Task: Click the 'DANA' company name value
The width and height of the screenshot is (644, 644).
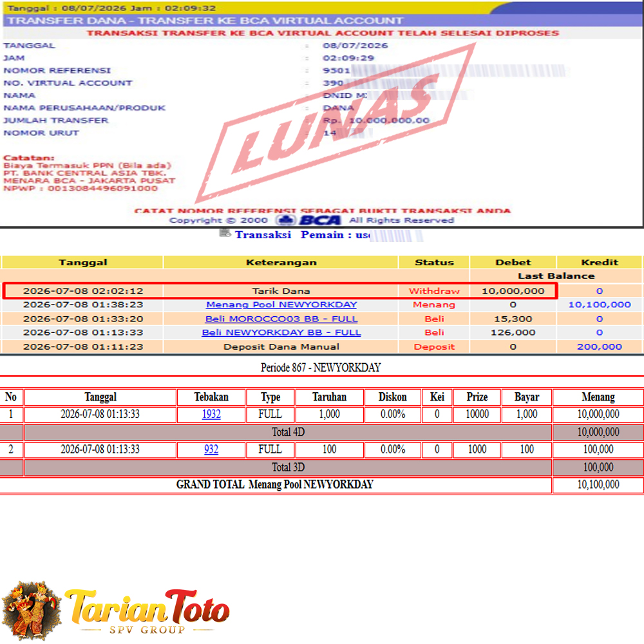Action: click(x=339, y=108)
